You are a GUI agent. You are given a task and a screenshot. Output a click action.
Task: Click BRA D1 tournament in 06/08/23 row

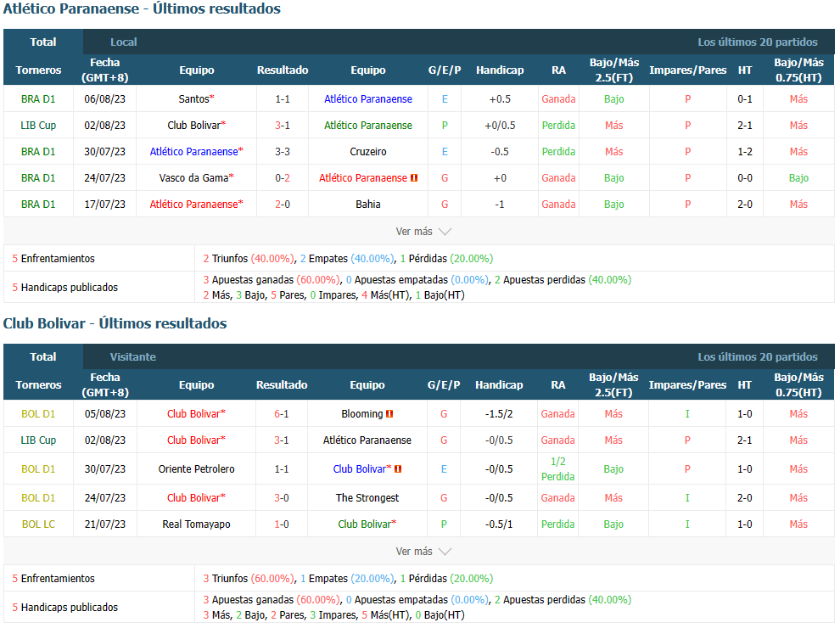(x=38, y=99)
